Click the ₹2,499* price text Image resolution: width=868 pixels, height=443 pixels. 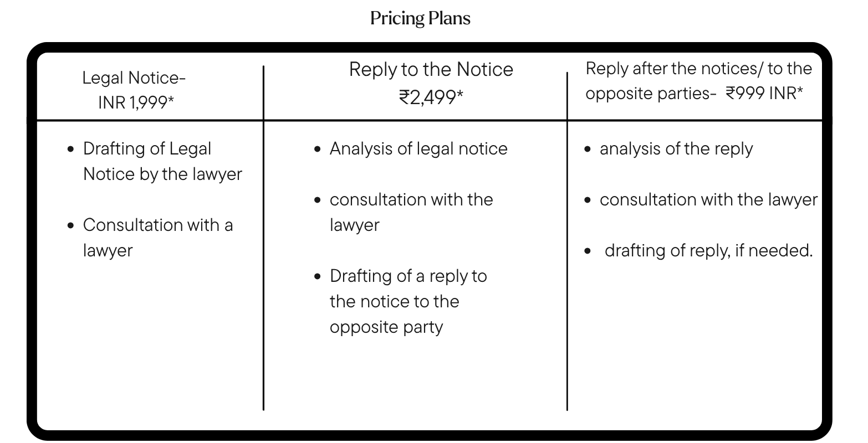click(431, 97)
